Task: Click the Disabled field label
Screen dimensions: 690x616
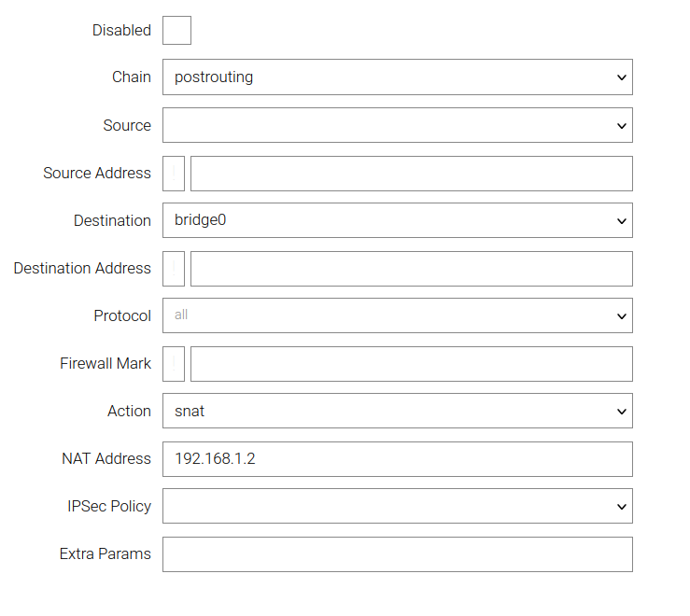Action: click(121, 31)
